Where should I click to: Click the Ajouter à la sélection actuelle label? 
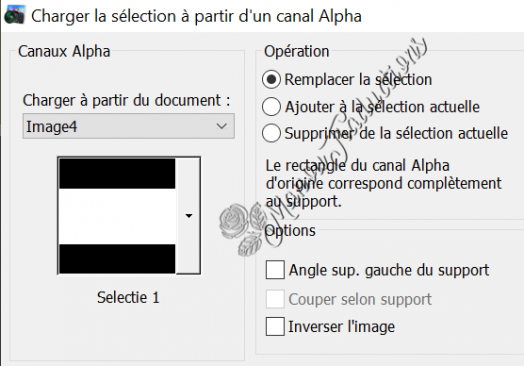pyautogui.click(x=382, y=107)
